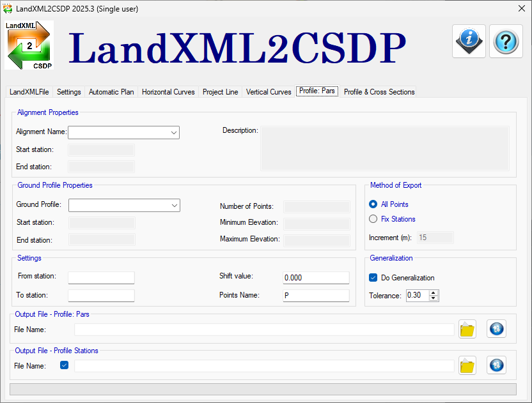The height and width of the screenshot is (403, 532).
Task: Browse folder for Profile Stations output file
Action: coord(468,366)
